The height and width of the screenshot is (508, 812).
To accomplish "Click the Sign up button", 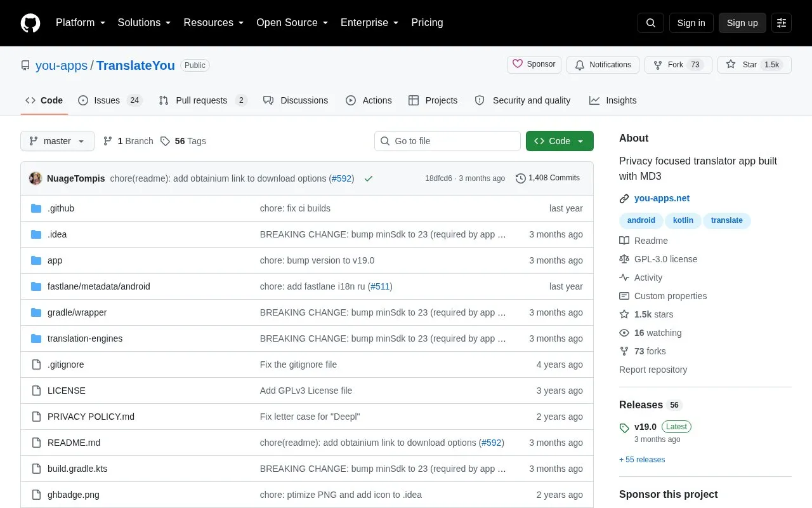I will tap(742, 23).
